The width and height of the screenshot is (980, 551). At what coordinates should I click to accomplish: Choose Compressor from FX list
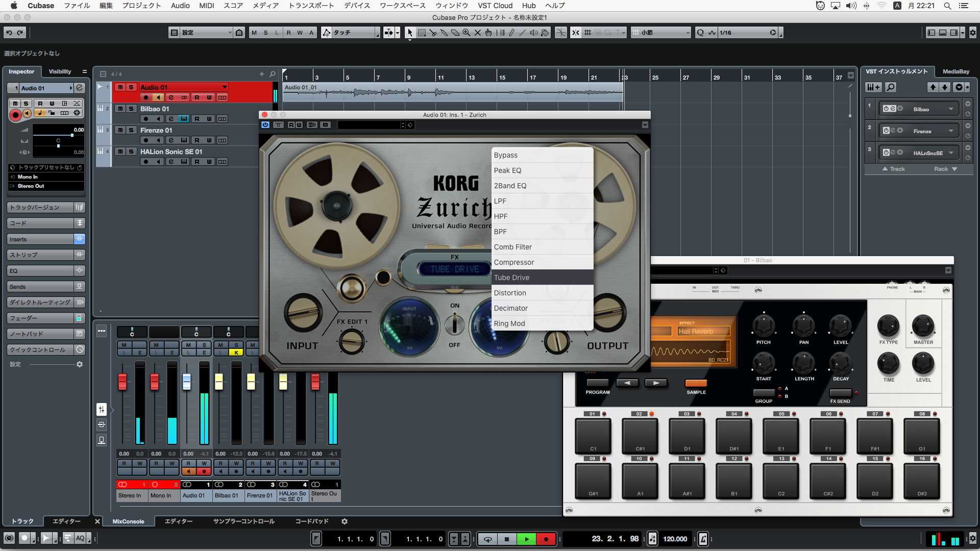(542, 262)
